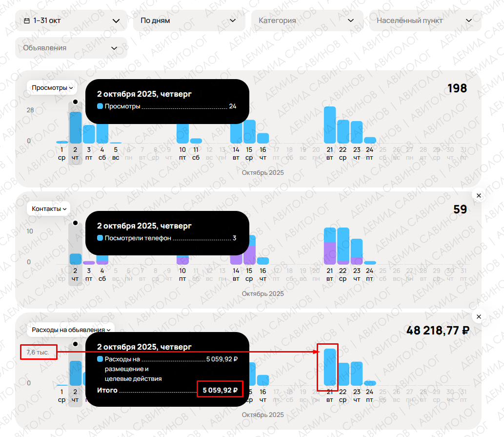
Task: Open the Просмотры metric selector
Action: coord(52,88)
